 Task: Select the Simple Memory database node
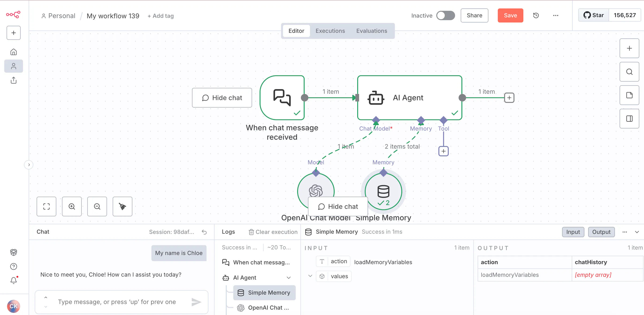tap(383, 191)
